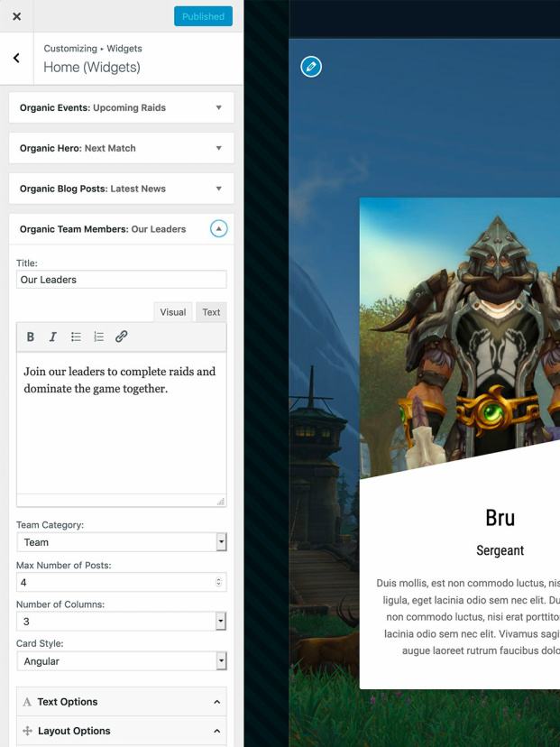Screen dimensions: 560x747
Task: Click the Home (Widgets) section heading
Action: pos(92,67)
